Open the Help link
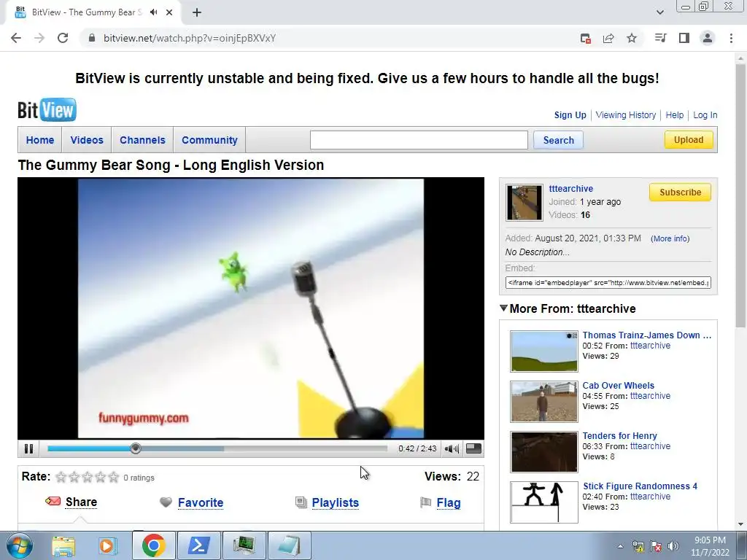 point(675,114)
